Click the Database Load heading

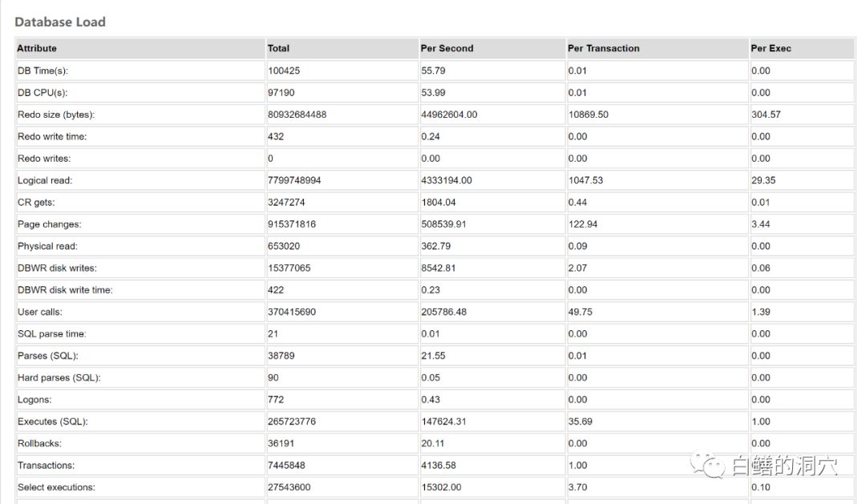60,22
